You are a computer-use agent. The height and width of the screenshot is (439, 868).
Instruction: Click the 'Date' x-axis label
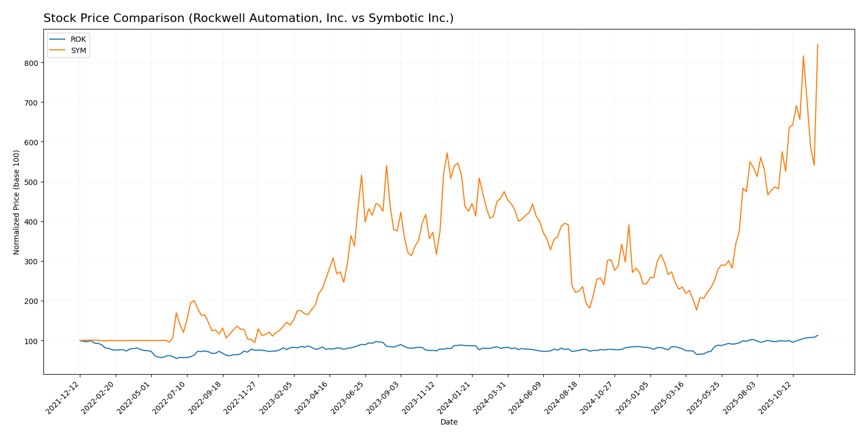(x=448, y=422)
